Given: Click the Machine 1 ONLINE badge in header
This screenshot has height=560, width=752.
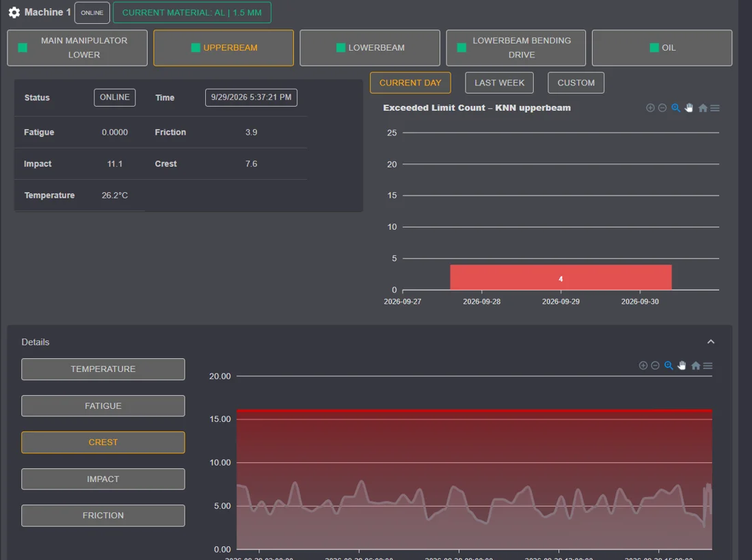Looking at the screenshot, I should [x=92, y=12].
